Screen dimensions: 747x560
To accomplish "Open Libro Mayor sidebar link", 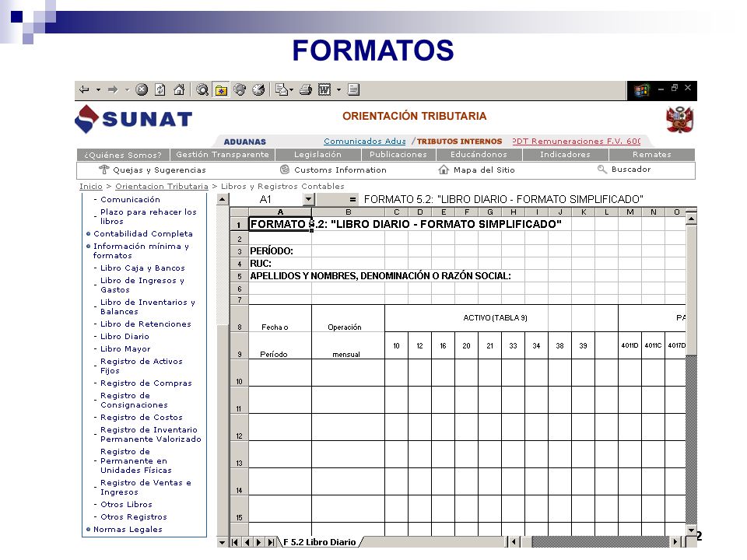I will (125, 348).
